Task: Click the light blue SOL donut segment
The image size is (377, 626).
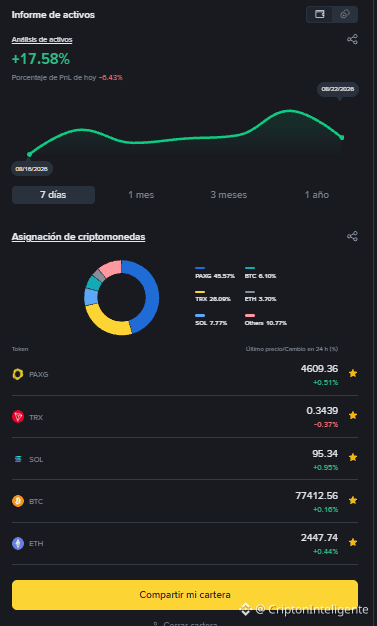Action: tap(91, 297)
